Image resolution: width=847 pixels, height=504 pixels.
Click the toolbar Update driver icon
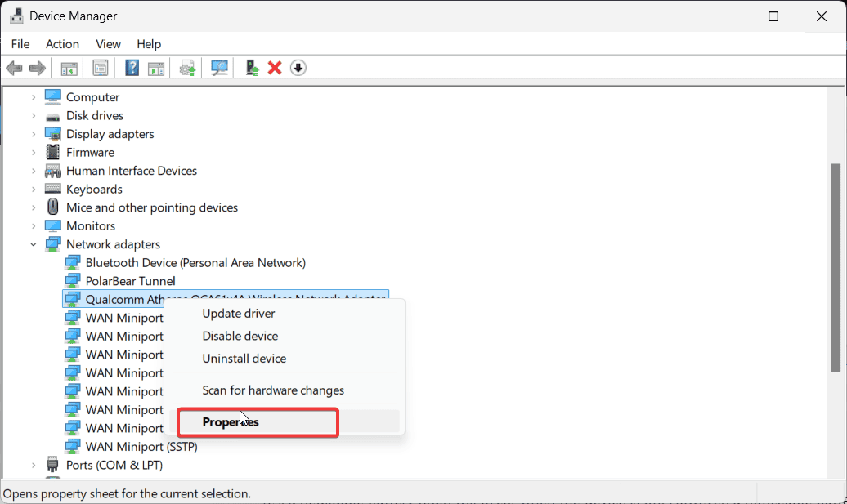(x=187, y=68)
